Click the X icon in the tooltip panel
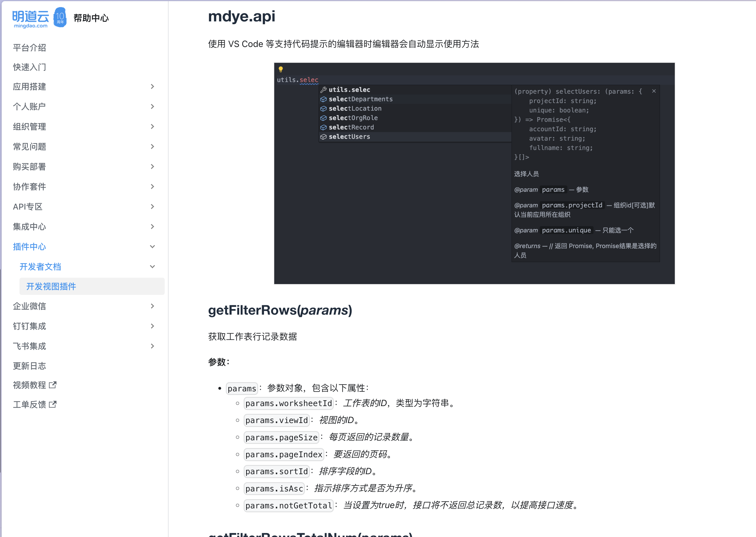 (x=654, y=91)
